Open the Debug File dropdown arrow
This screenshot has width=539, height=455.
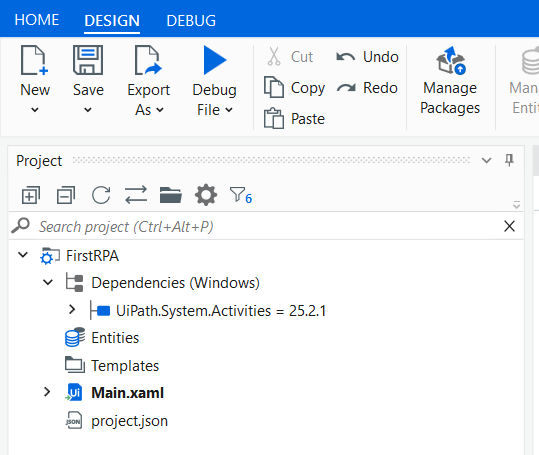tap(229, 110)
